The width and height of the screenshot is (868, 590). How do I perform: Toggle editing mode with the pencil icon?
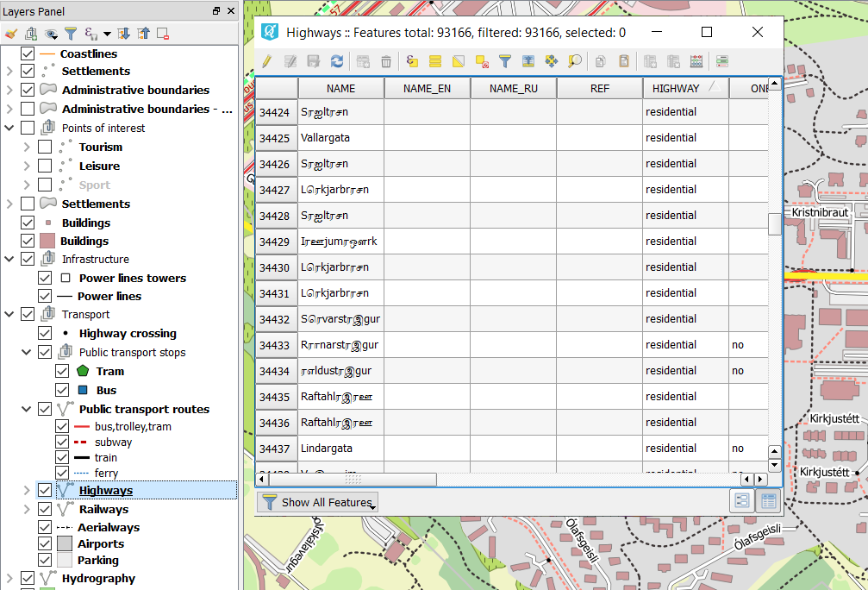[267, 61]
